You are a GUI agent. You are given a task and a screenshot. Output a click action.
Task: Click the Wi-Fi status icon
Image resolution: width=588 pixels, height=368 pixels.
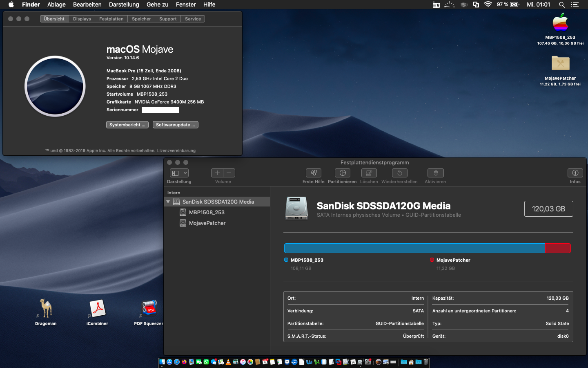488,4
